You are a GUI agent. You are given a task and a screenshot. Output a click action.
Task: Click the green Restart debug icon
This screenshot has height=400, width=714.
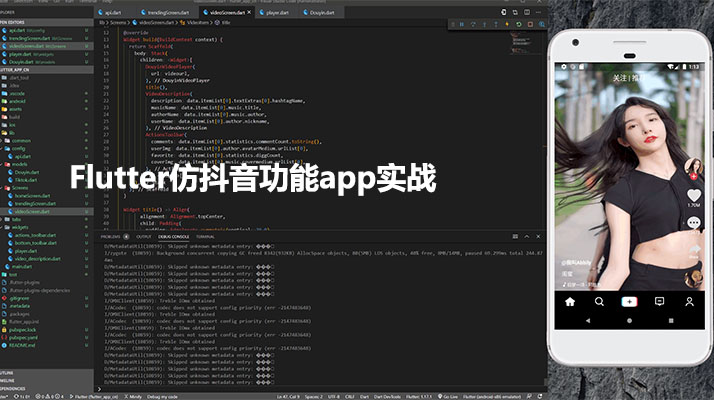click(519, 24)
